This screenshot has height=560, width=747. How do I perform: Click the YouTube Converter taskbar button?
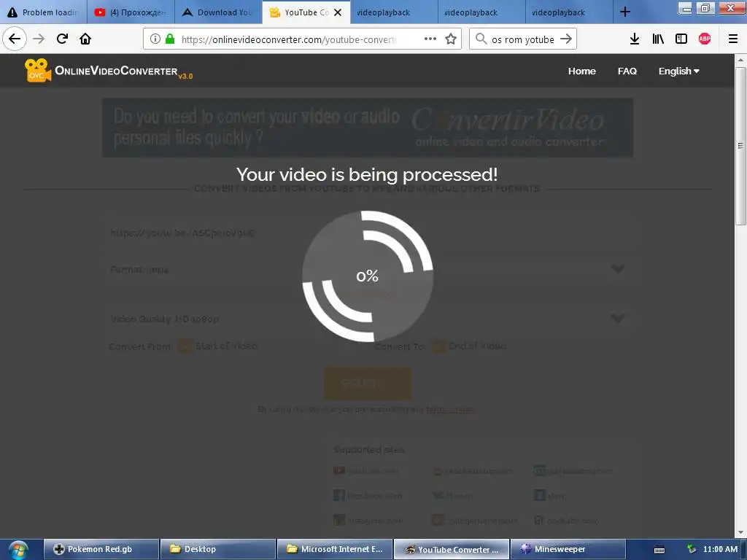click(451, 549)
